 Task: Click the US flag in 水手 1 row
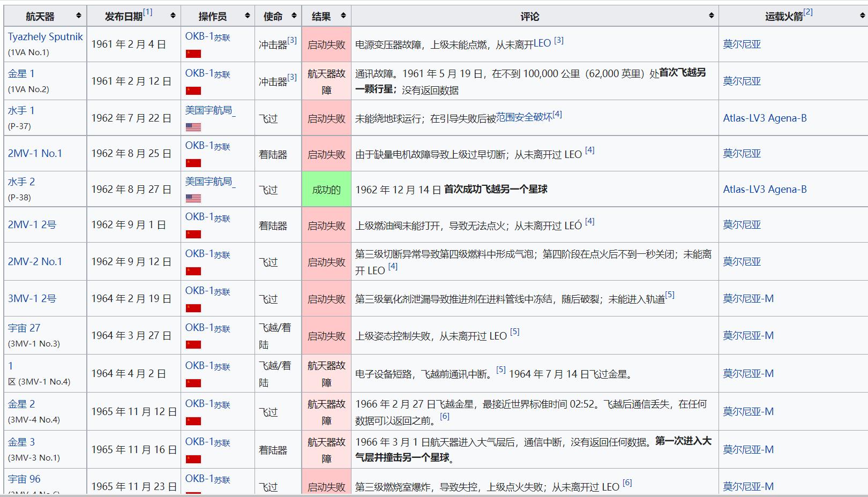pyautogui.click(x=193, y=127)
